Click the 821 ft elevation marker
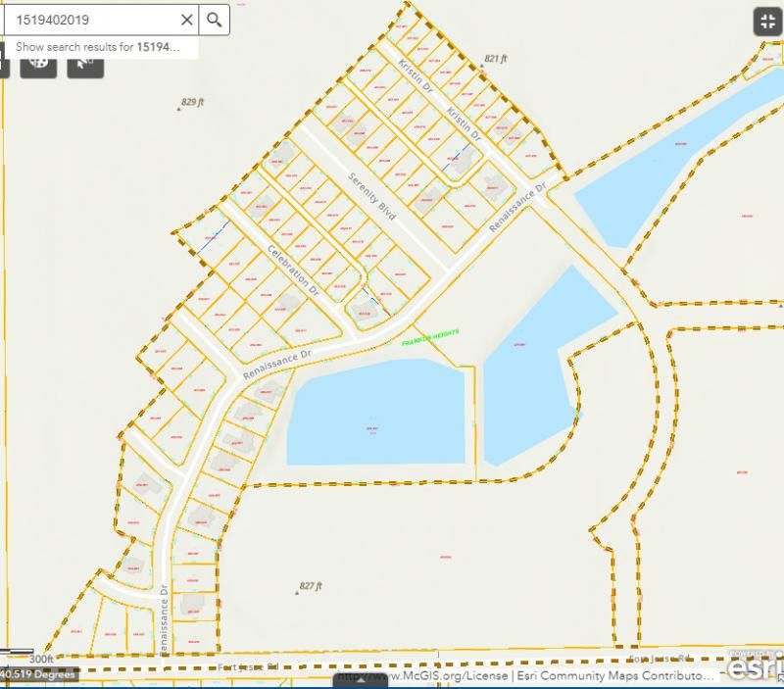Viewport: 784px width, 689px height. point(495,60)
